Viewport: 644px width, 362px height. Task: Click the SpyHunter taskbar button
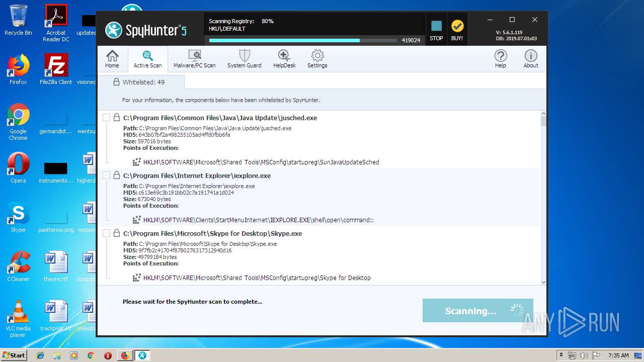(143, 355)
